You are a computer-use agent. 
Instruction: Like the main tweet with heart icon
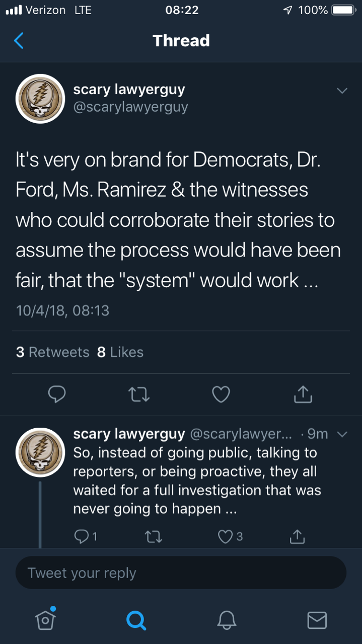click(x=221, y=394)
